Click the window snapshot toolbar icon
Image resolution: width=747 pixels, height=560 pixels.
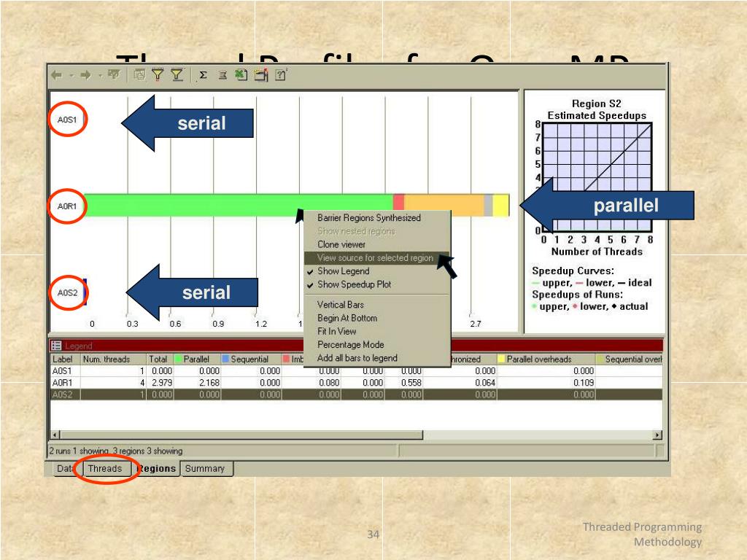click(x=261, y=75)
